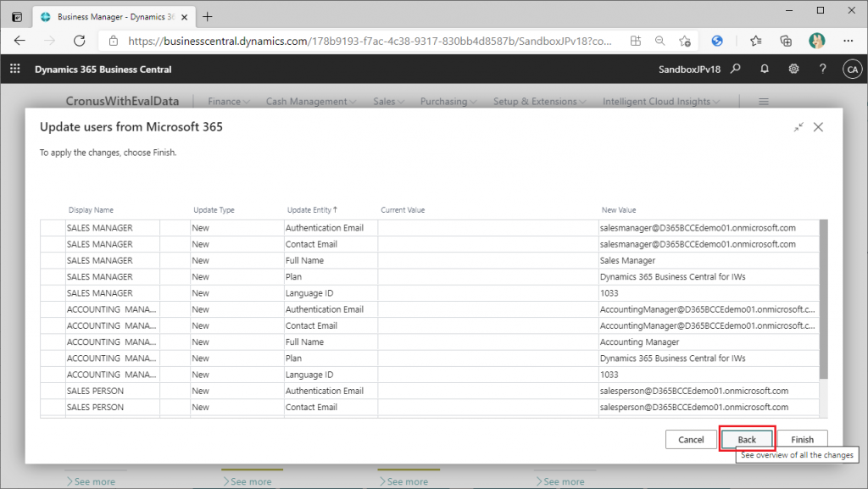Viewport: 868px width, 489px height.
Task: Refresh the browser page
Action: (80, 41)
